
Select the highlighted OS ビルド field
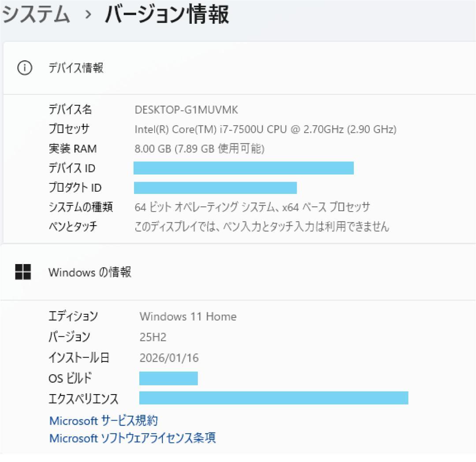(167, 378)
